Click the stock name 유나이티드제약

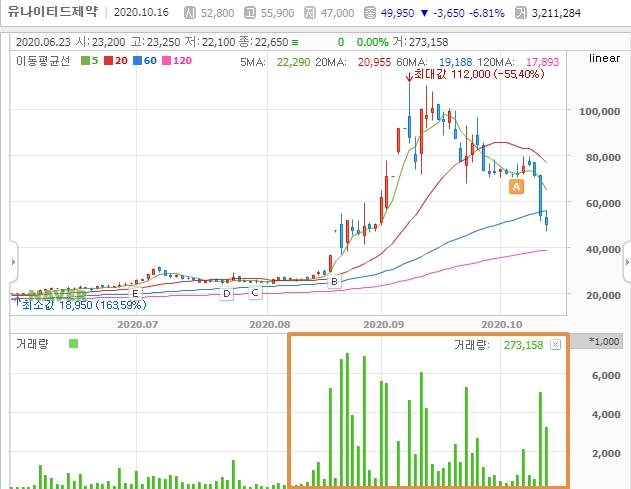53,12
